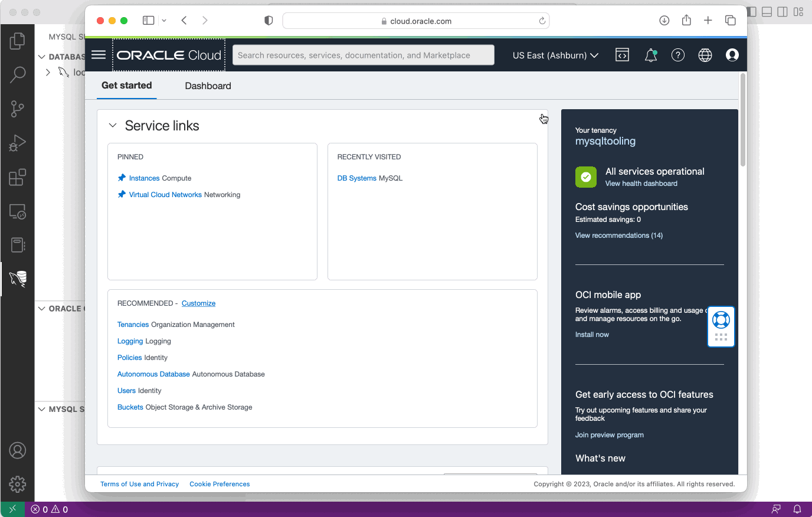812x517 pixels.
Task: Open the user profile avatar icon
Action: [x=732, y=55]
